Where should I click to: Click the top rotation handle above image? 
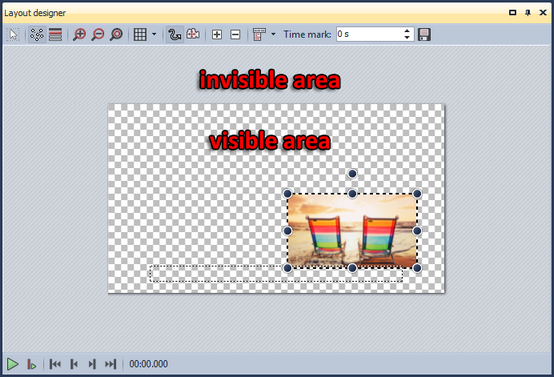pyautogui.click(x=352, y=173)
